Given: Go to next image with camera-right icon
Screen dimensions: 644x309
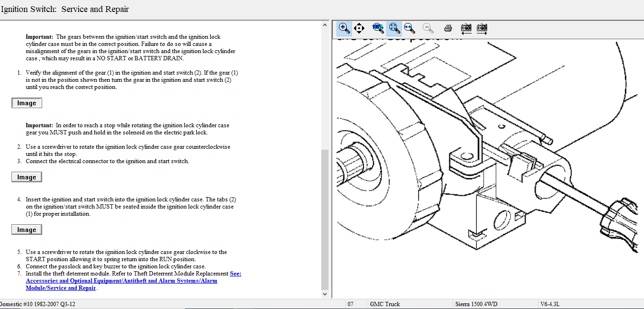Looking at the screenshot, I should click(x=482, y=28).
